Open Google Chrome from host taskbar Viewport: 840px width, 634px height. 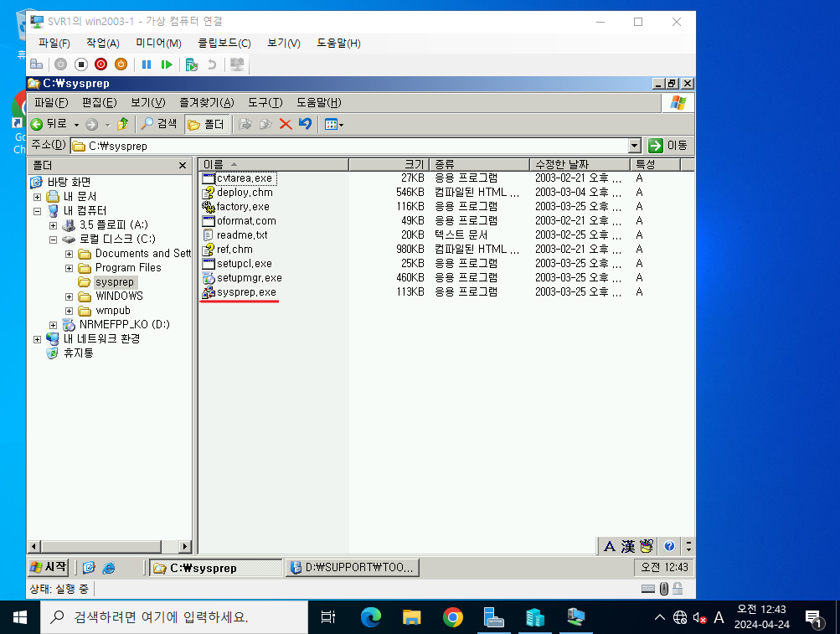(453, 617)
